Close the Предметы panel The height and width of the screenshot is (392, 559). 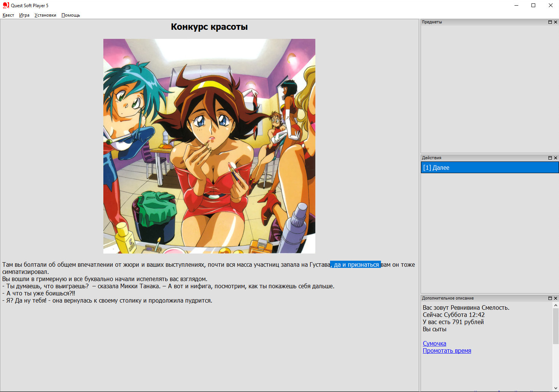pos(555,22)
